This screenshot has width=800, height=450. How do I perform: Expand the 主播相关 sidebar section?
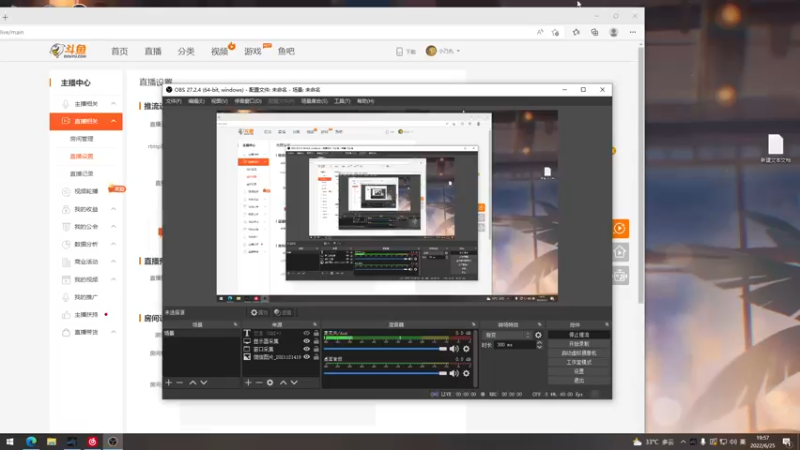pos(113,104)
